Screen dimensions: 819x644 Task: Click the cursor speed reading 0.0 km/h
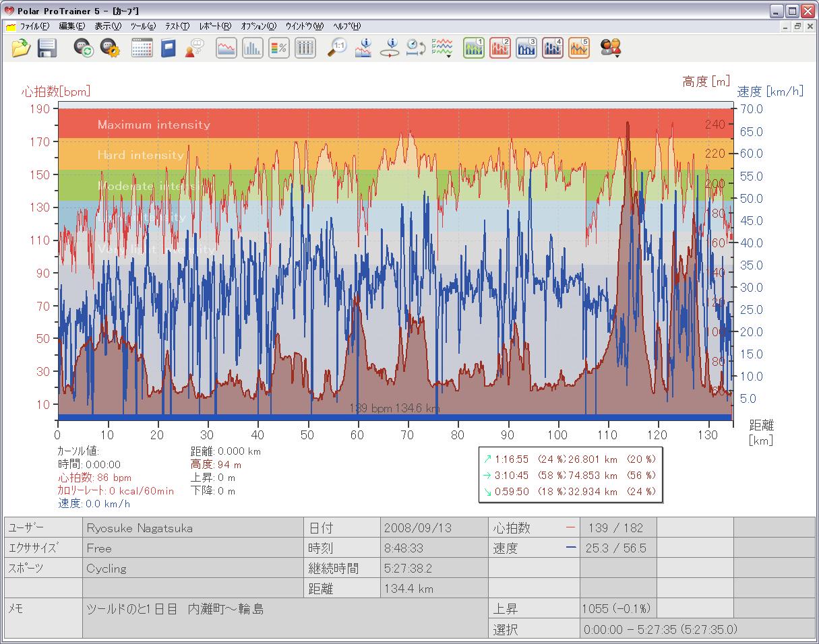94,503
